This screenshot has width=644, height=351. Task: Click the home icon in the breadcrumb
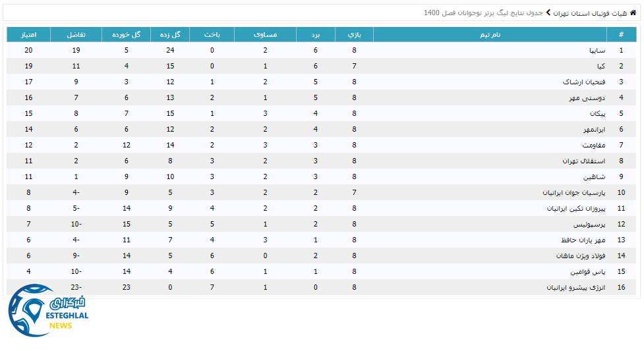coord(633,13)
